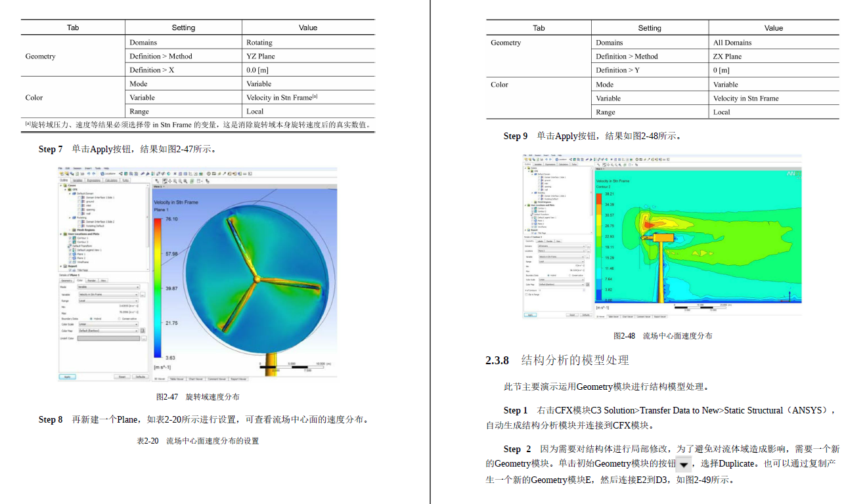Click the undo icon in the CFD-Post toolbar
Image resolution: width=867 pixels, height=504 pixels.
pyautogui.click(x=88, y=174)
